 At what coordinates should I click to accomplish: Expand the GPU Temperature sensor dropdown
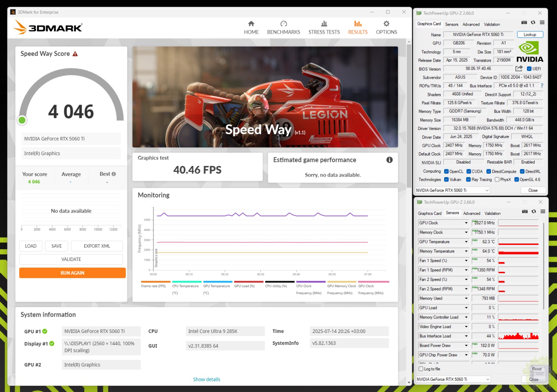(x=466, y=242)
